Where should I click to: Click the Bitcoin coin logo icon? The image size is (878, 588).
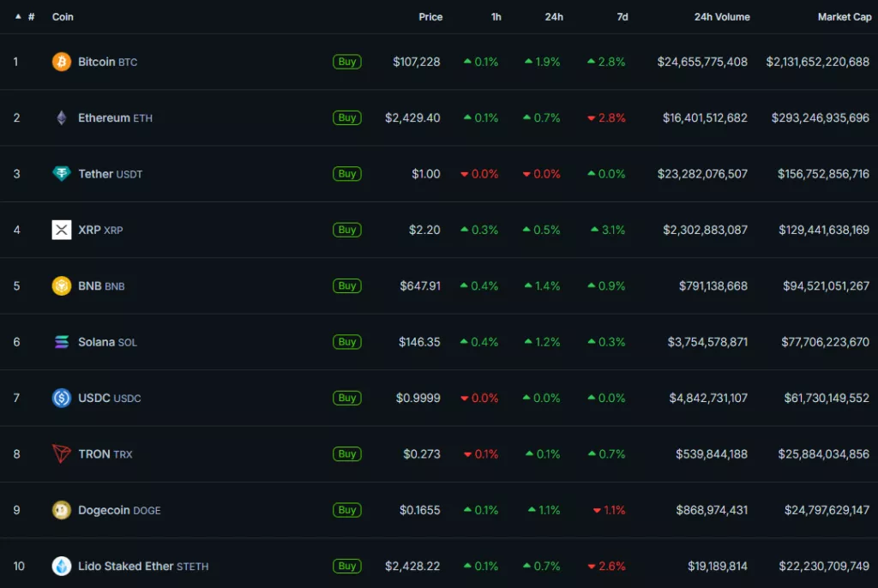click(x=62, y=62)
